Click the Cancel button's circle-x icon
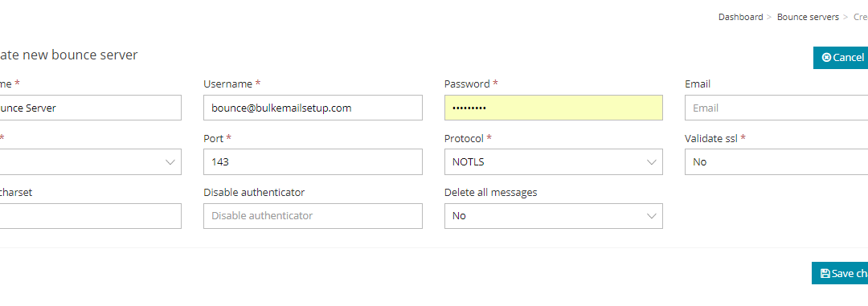The image size is (868, 306). (826, 58)
